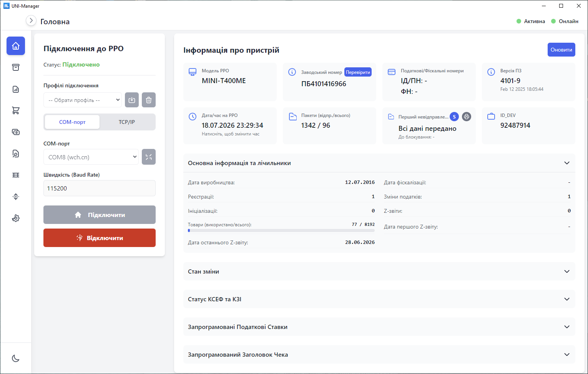The width and height of the screenshot is (588, 374).
Task: Open the shopping cart sidebar icon
Action: pos(16,110)
